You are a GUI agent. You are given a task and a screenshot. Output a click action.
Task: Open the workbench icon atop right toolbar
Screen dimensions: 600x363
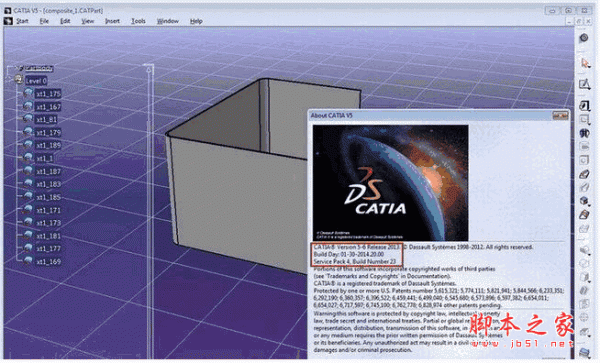pyautogui.click(x=584, y=38)
